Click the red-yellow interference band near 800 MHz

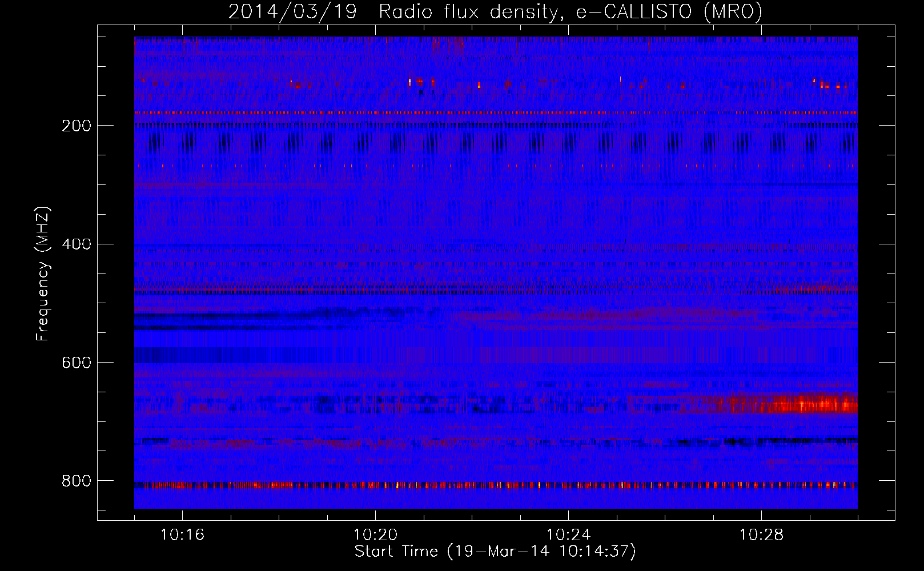[x=496, y=485]
